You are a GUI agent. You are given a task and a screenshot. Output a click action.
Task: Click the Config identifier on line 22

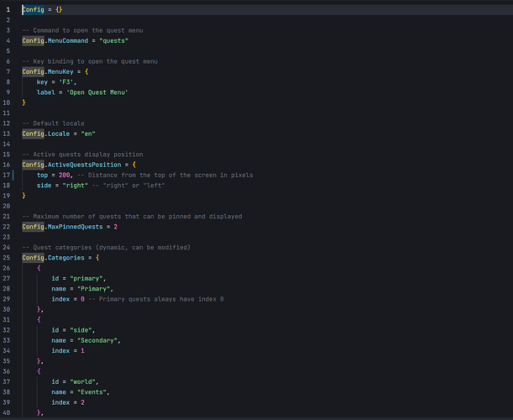[x=33, y=227]
